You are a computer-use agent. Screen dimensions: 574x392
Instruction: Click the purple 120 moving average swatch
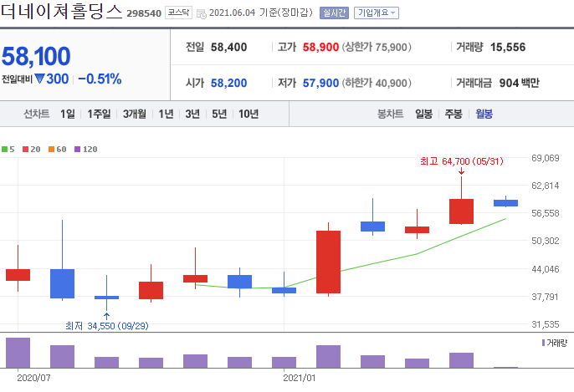tap(77, 149)
